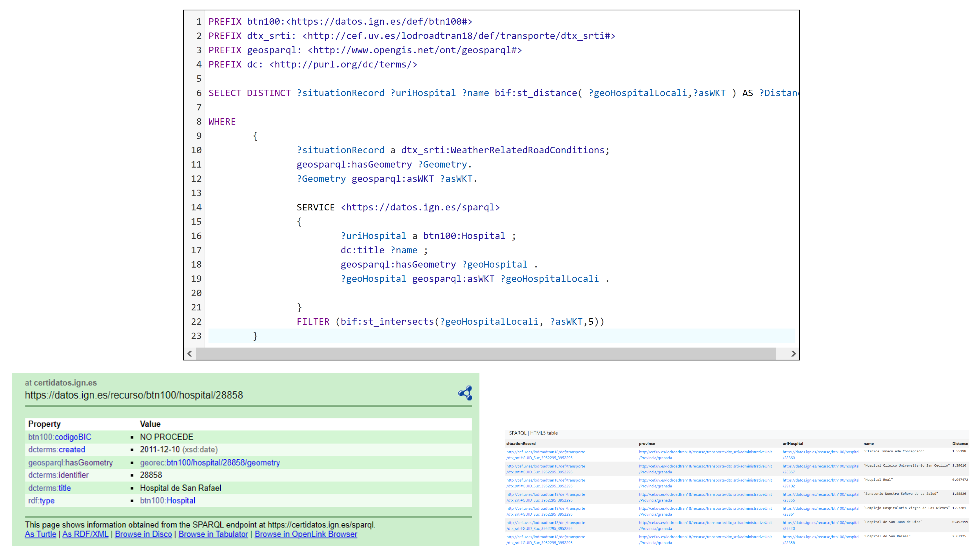Click the right scroll arrow of query editor

point(793,353)
